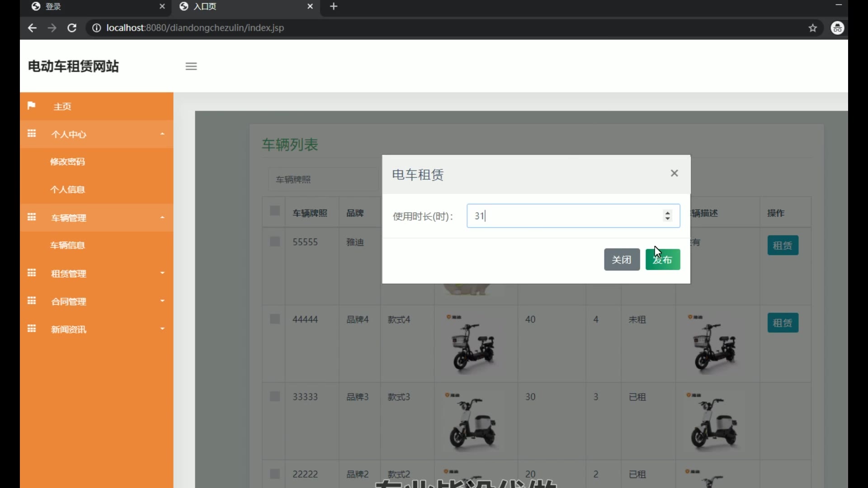Toggle the select-all checkbox in table header
The height and width of the screenshot is (488, 868).
(275, 211)
